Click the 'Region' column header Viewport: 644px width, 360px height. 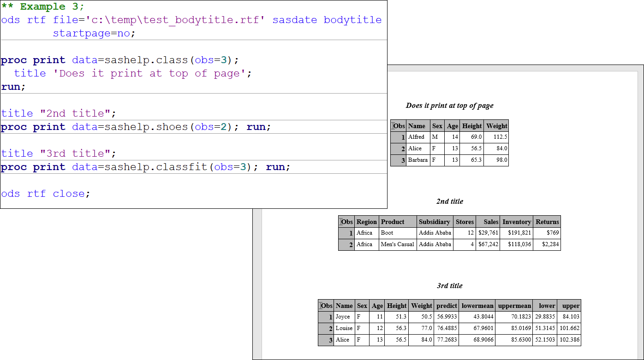point(367,222)
